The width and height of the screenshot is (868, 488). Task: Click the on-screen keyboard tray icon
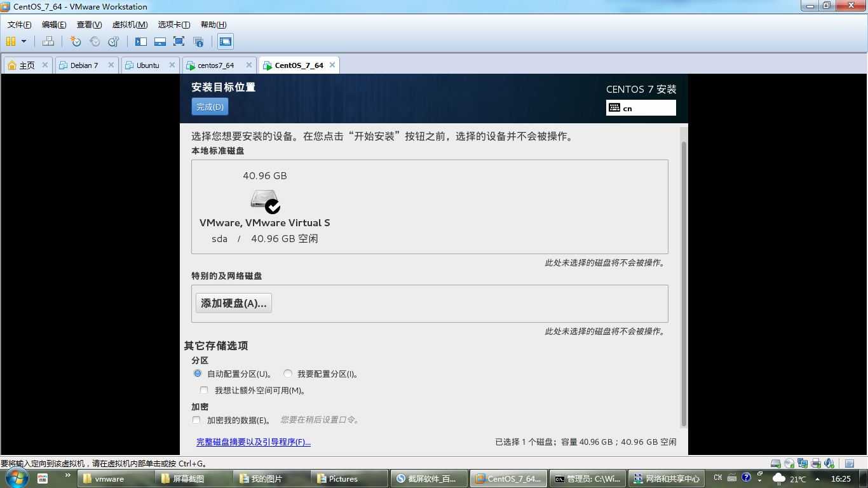(732, 477)
